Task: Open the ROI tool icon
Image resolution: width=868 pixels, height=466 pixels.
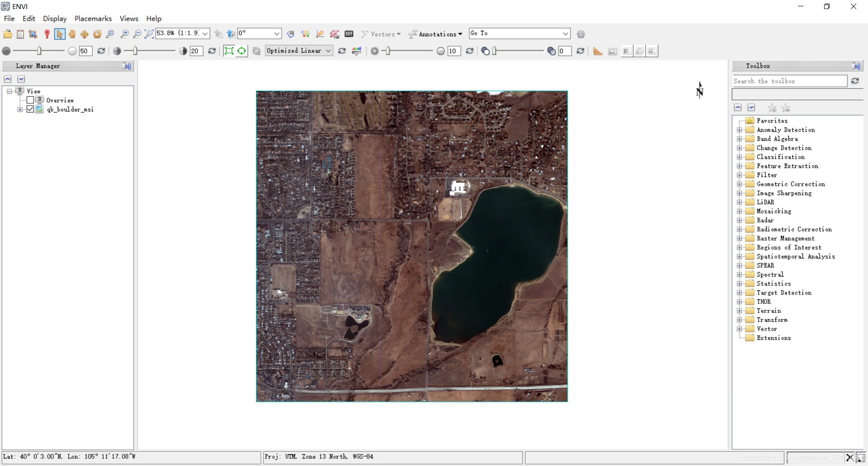Action: click(x=335, y=34)
